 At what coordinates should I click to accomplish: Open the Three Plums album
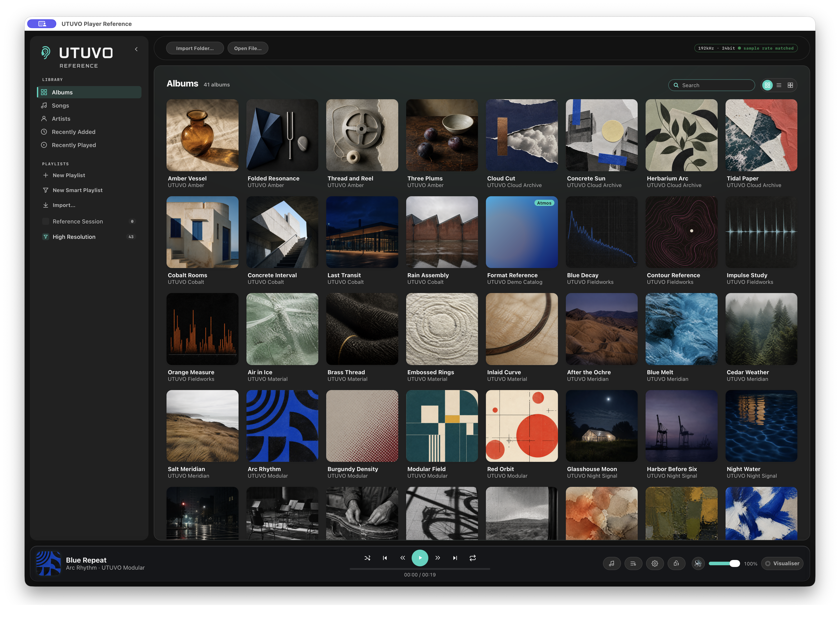point(442,135)
